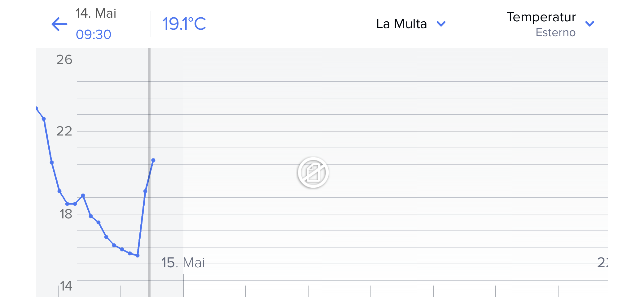Open the La Multa chevron dropdown
The image size is (644, 297).
[x=441, y=24]
